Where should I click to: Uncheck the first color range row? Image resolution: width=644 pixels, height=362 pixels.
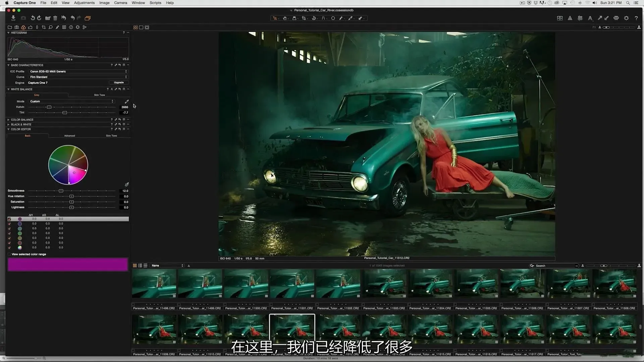click(9, 219)
